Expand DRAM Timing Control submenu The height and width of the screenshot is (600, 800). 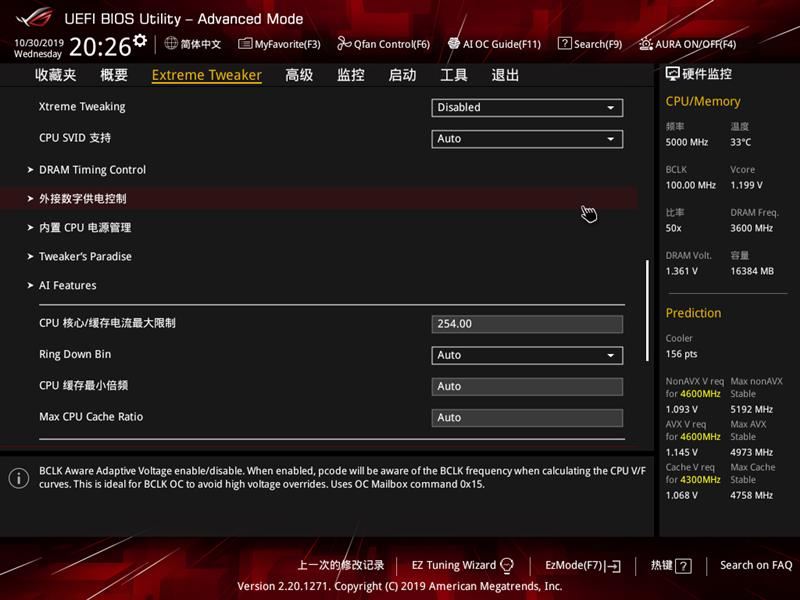[x=92, y=170]
